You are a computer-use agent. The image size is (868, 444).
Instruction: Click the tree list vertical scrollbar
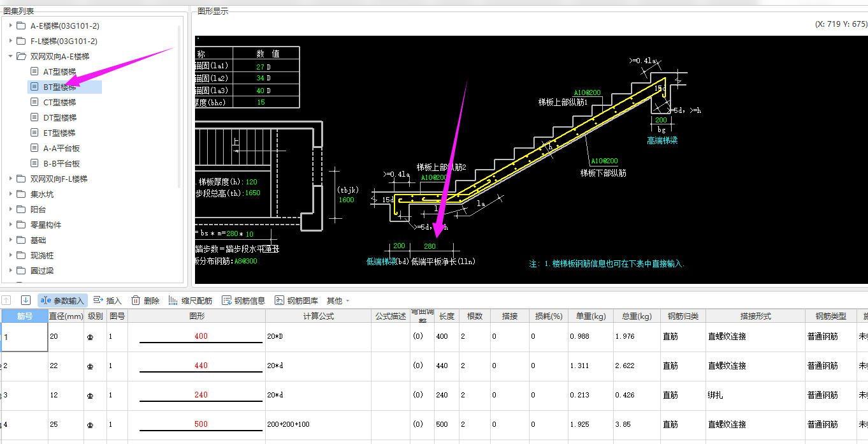point(179,105)
